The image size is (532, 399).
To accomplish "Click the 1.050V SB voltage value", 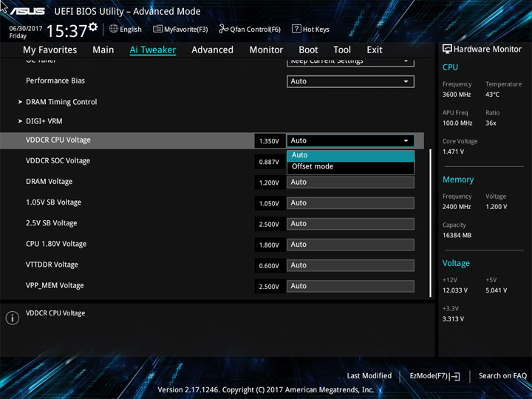I will coord(270,203).
